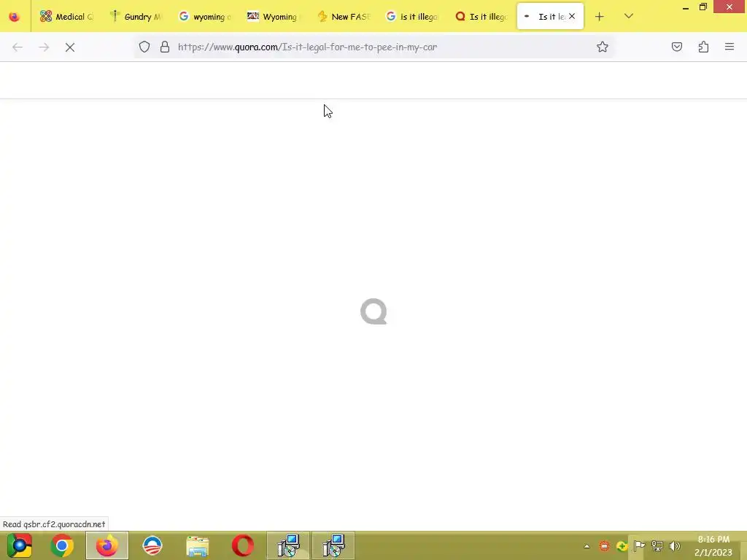This screenshot has width=747, height=560.
Task: Click the red circular tray icon
Action: click(604, 546)
